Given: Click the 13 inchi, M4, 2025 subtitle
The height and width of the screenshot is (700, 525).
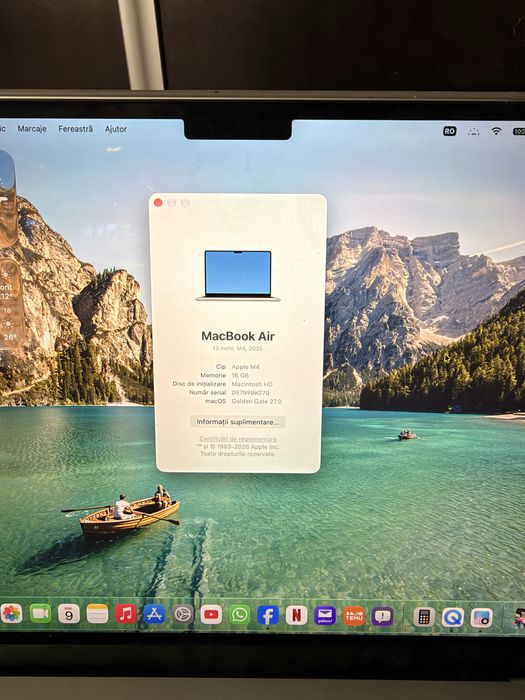Looking at the screenshot, I should [238, 348].
